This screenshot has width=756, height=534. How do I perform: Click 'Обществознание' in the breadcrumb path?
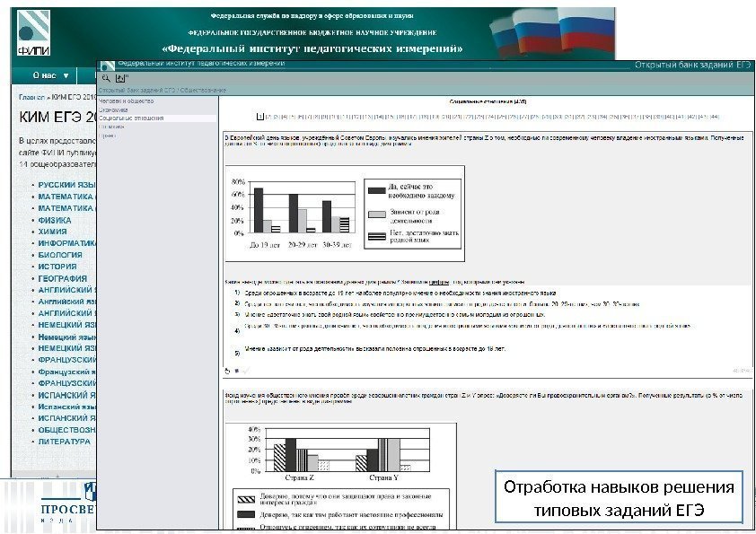[203, 90]
